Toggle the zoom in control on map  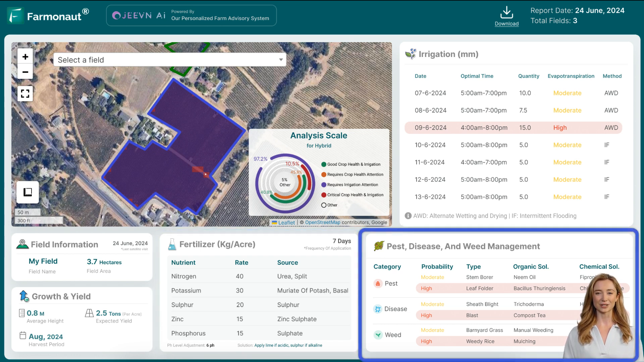click(25, 56)
